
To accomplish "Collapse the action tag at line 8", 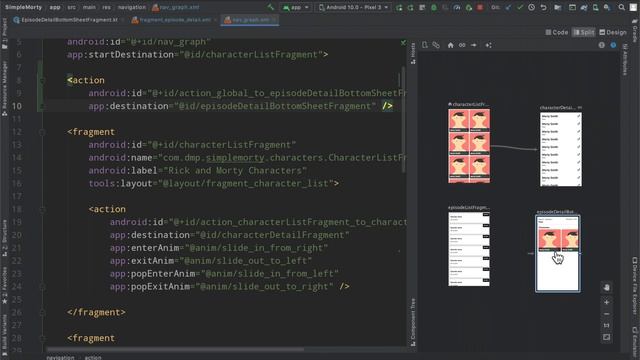I will pyautogui.click(x=42, y=80).
